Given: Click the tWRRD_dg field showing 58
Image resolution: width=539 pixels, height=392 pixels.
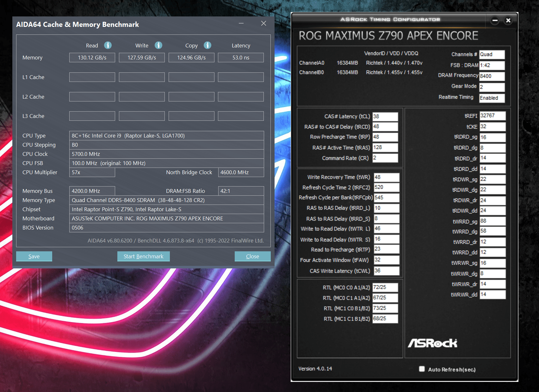Looking at the screenshot, I should tap(493, 231).
